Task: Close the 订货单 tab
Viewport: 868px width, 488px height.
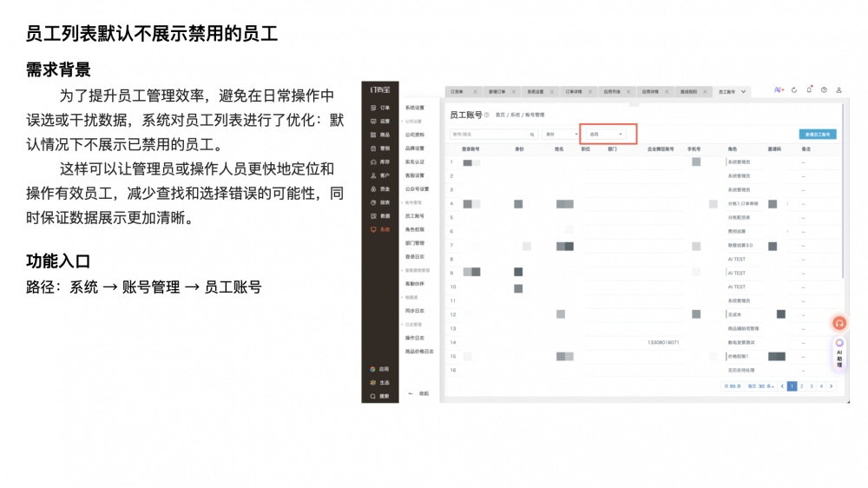Action: tap(476, 91)
